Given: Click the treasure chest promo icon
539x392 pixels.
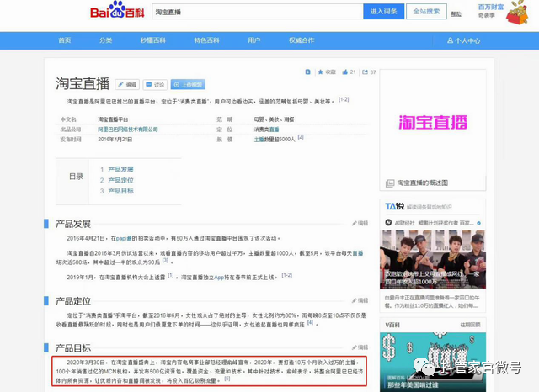Looking at the screenshot, I should tap(518, 13).
